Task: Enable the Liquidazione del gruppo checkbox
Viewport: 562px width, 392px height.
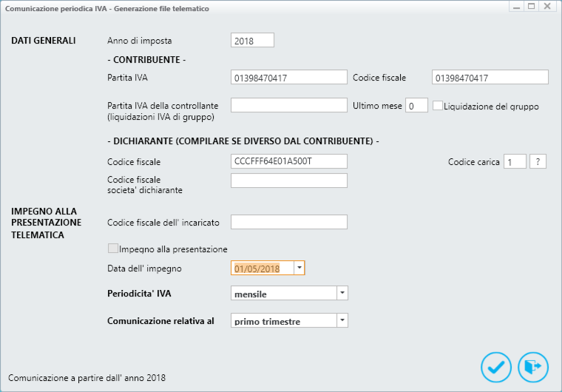Action: (x=437, y=106)
